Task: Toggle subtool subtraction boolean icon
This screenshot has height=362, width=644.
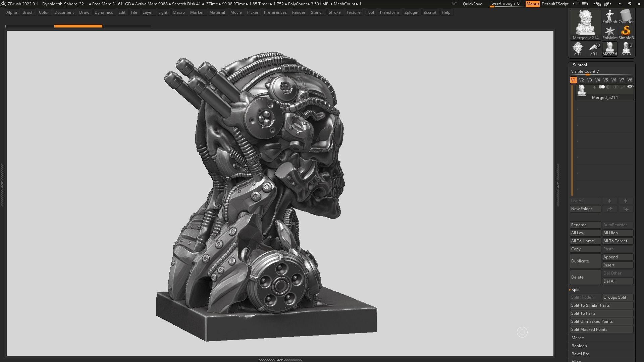Action: 609,87
